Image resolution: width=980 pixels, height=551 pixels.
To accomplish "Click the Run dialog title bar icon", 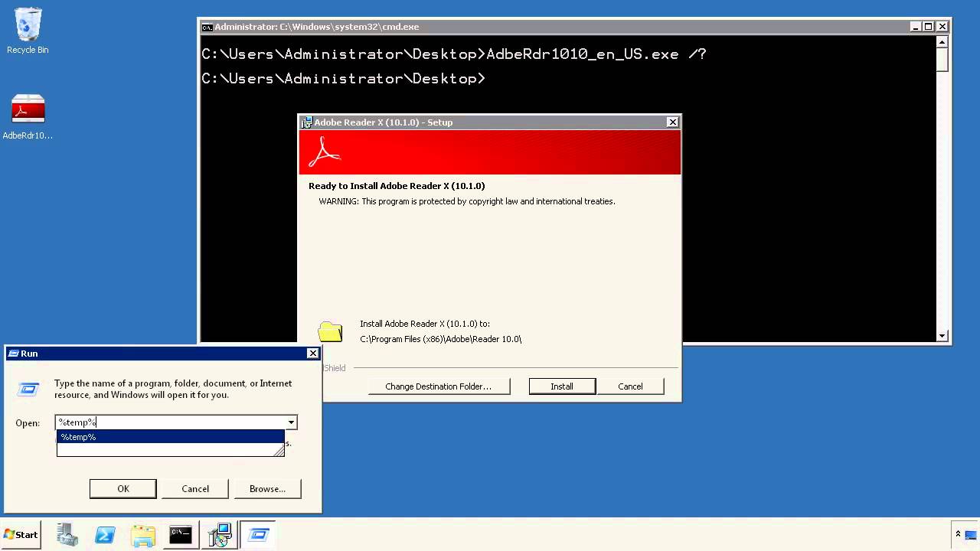I will point(12,354).
